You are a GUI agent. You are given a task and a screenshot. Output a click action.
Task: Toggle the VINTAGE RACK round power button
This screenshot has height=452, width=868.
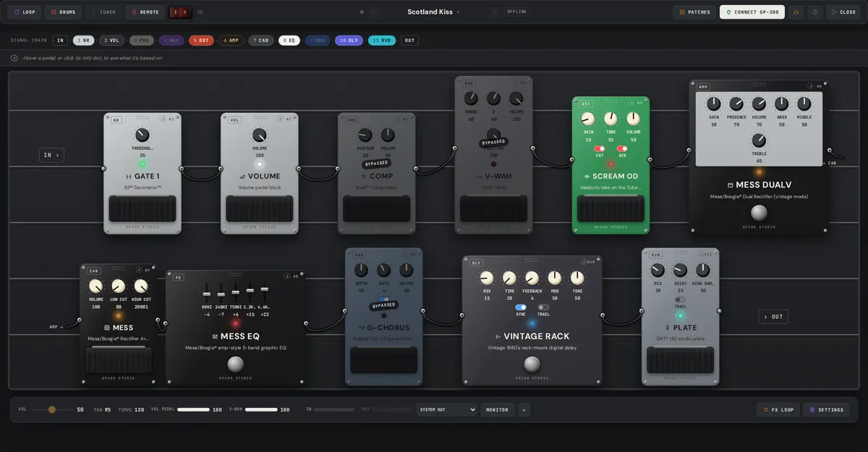532,364
